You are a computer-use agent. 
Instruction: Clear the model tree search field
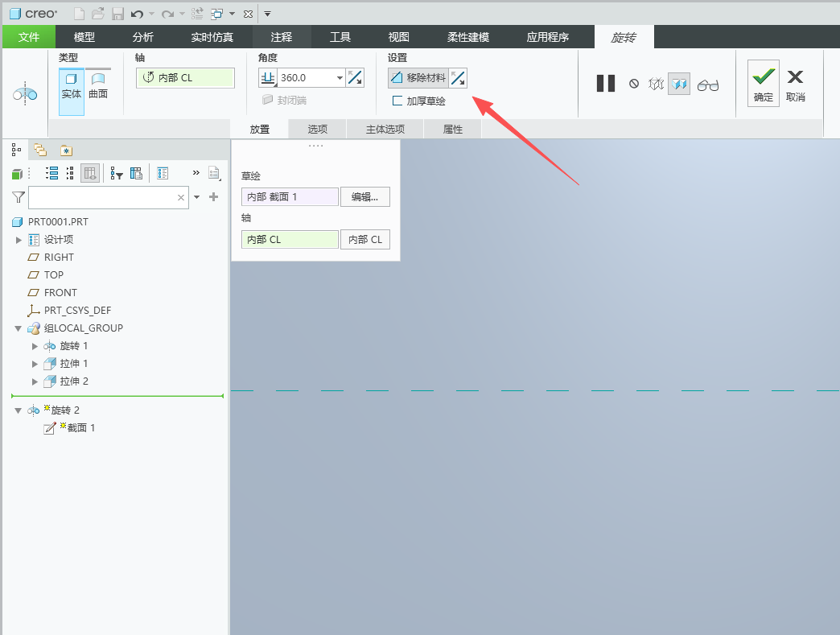(x=181, y=198)
